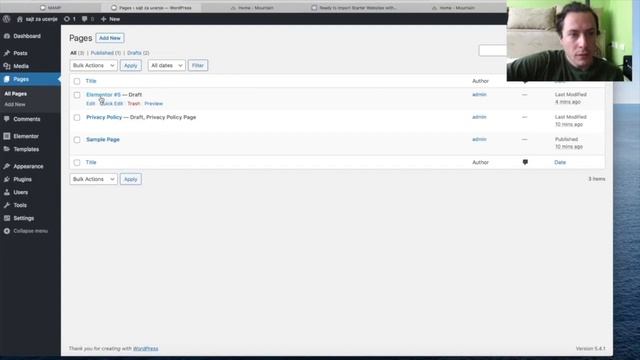Click the Users sidebar icon
Image resolution: width=640 pixels, height=360 pixels.
[x=7, y=192]
